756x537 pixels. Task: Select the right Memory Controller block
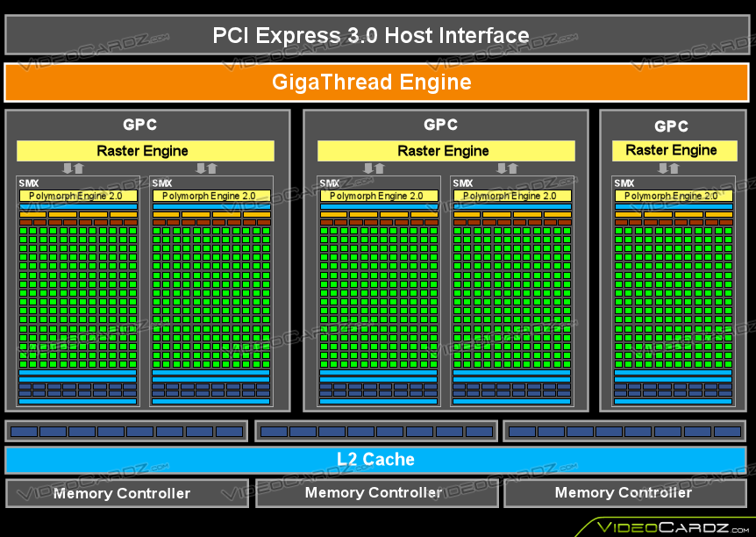(624, 493)
